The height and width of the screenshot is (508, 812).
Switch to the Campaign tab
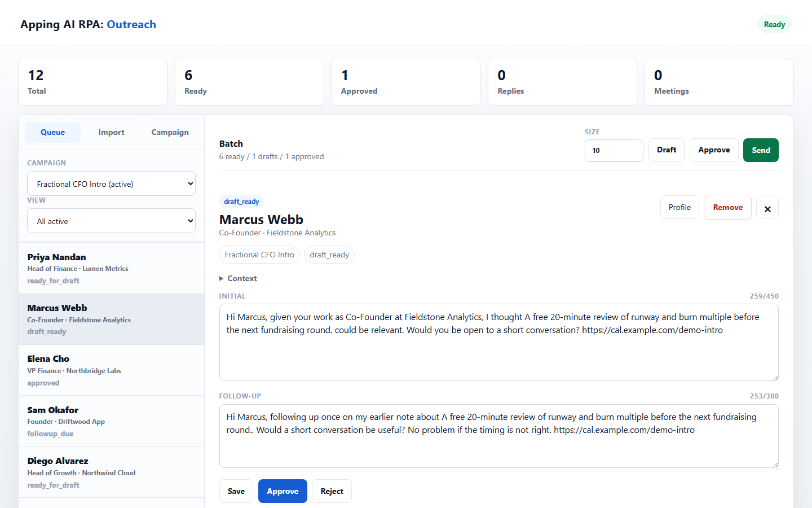coord(170,132)
